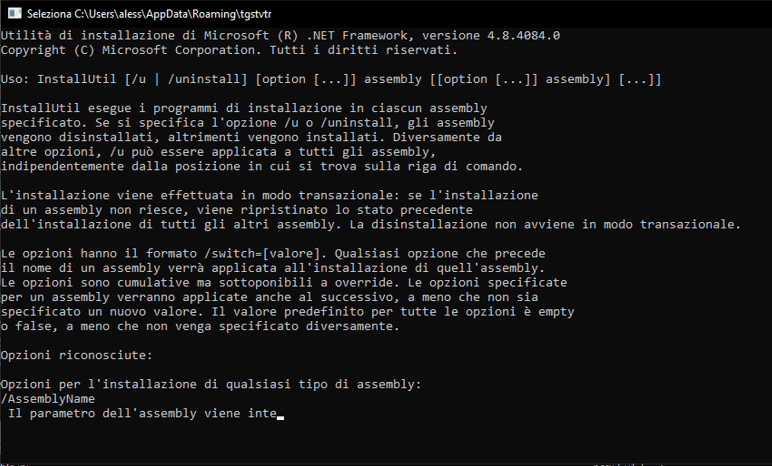Click the 'Opzioni riconosciute:' heading
772x466 pixels.
tap(77, 355)
